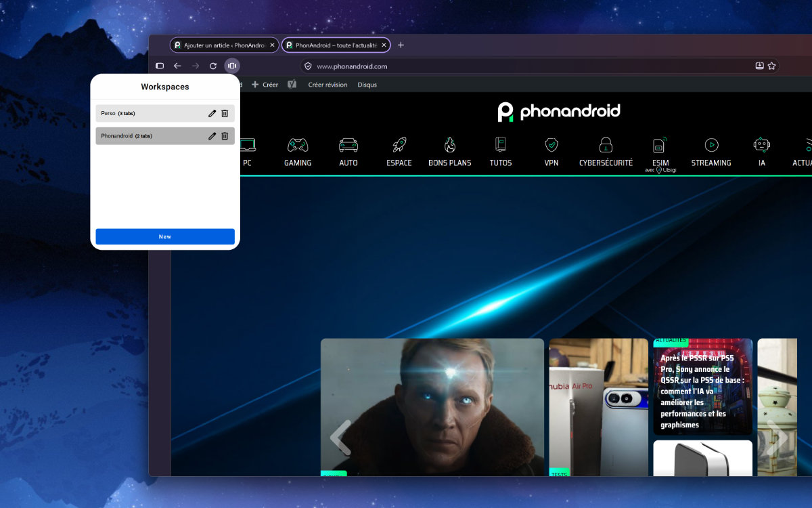This screenshot has height=508, width=812.
Task: Open the AUTO category
Action: click(348, 152)
